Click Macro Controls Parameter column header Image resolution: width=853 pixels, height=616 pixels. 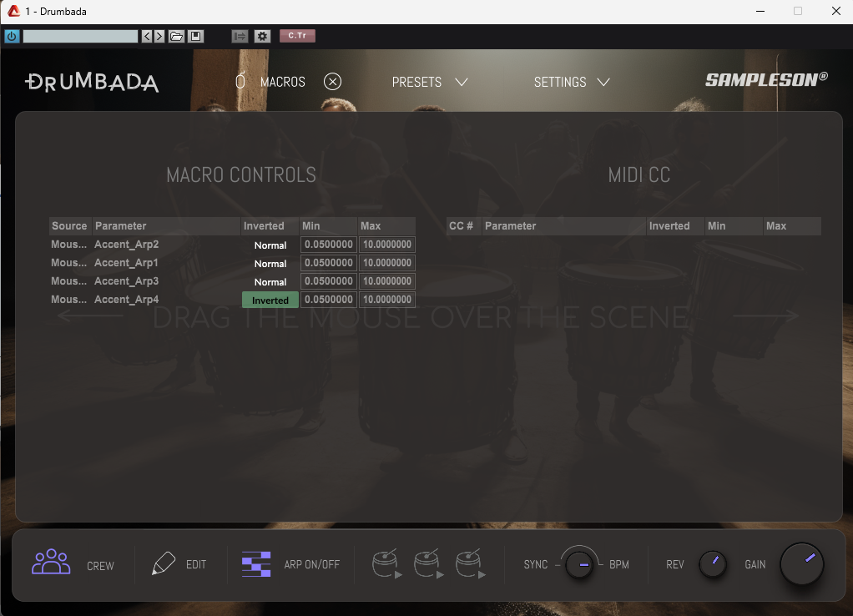click(x=166, y=226)
